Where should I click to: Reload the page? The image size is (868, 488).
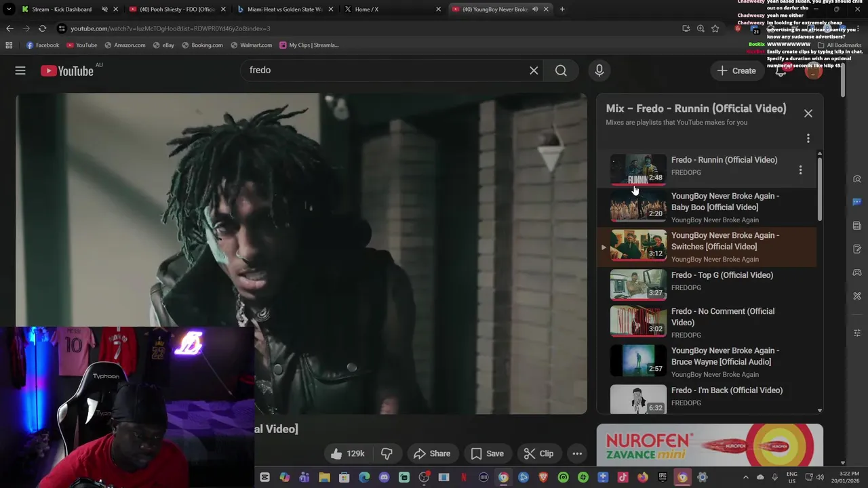pos(42,28)
